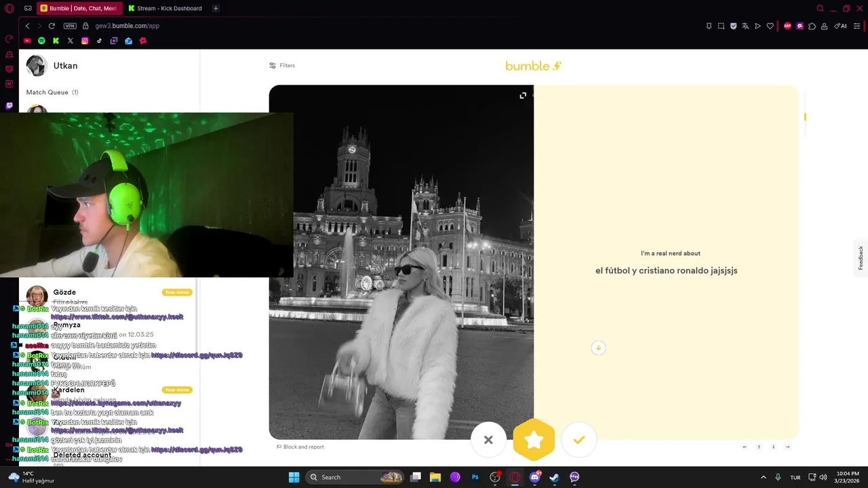Viewport: 868px width, 488px height.
Task: Open conversation with Kardelen
Action: 108,393
